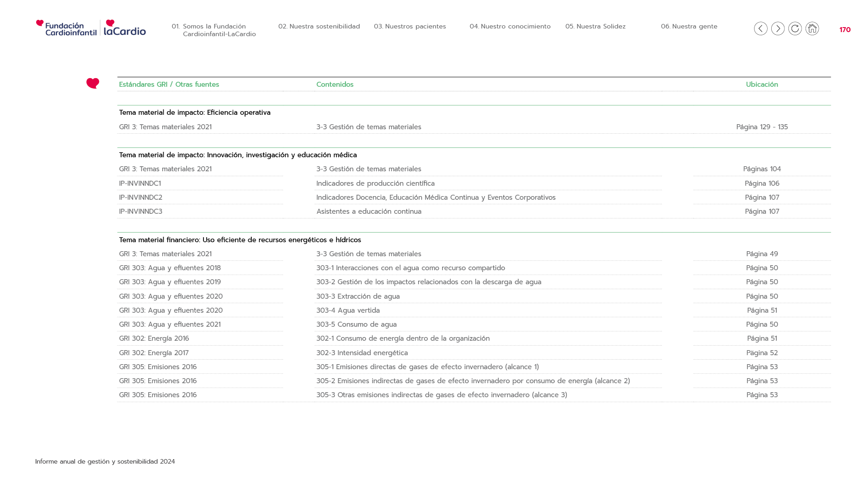Click '303-1 Interacciones con el agua' content
Viewport: 868px width, 488px height.
(x=410, y=268)
